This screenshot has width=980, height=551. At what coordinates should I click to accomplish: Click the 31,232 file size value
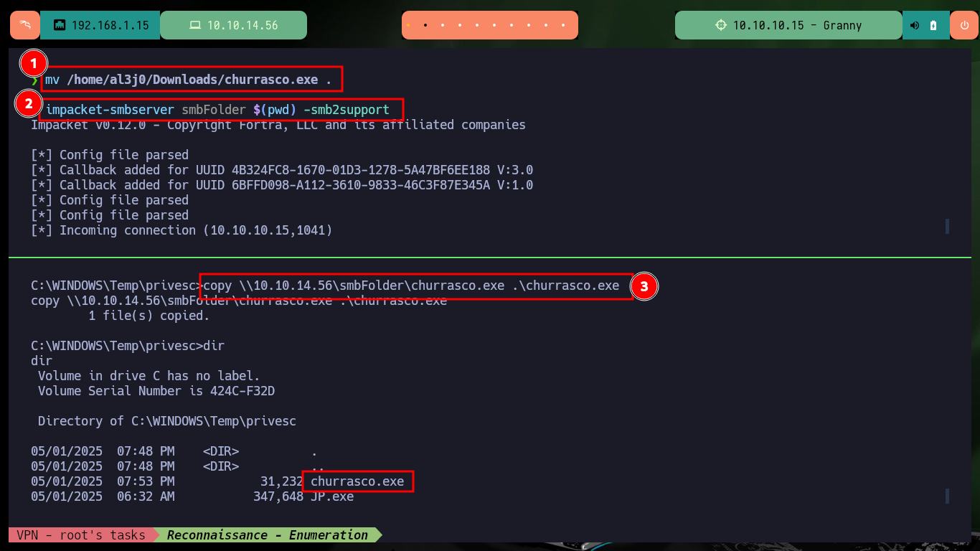(x=282, y=481)
